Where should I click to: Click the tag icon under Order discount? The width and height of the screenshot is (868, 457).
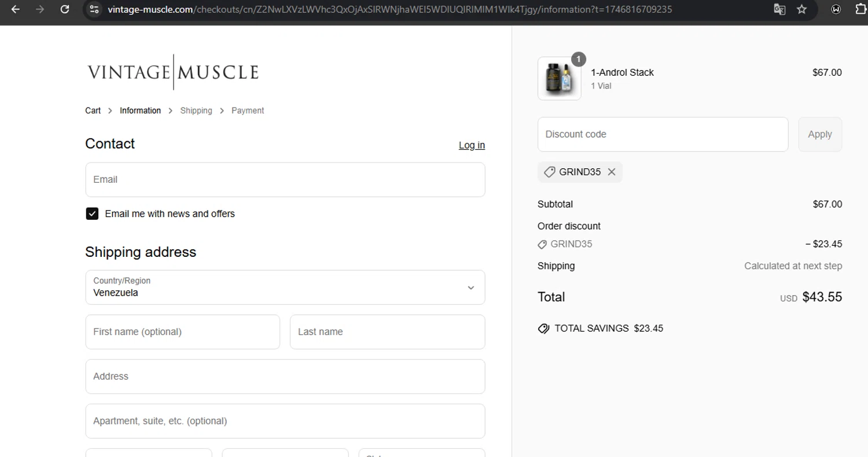point(542,245)
